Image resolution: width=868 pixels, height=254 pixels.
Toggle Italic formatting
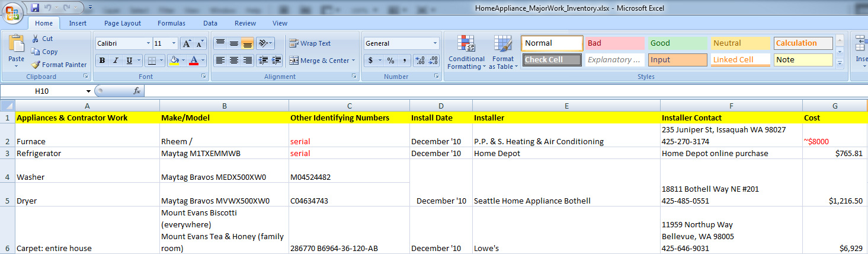point(115,61)
